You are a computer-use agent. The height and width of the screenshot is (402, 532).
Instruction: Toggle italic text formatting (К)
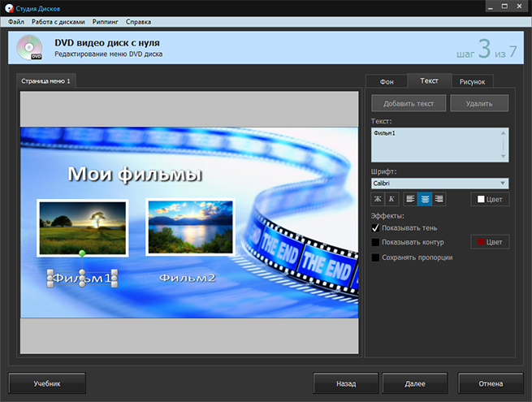point(391,199)
